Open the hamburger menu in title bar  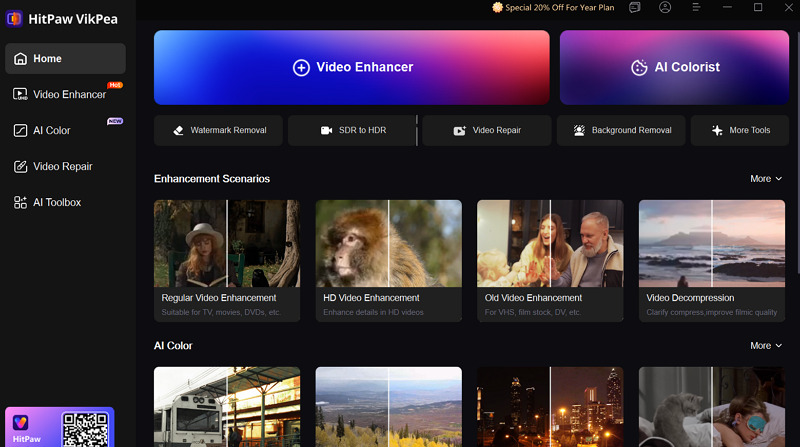[695, 8]
